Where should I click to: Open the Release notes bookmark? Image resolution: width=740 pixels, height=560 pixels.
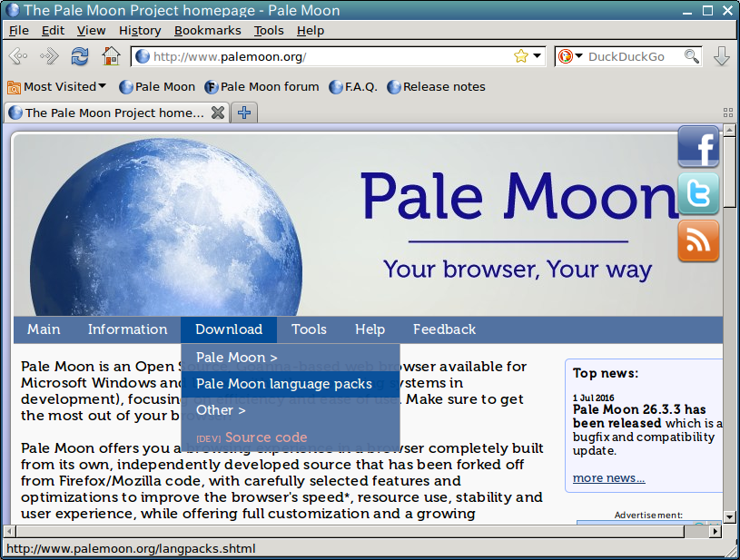pyautogui.click(x=436, y=87)
